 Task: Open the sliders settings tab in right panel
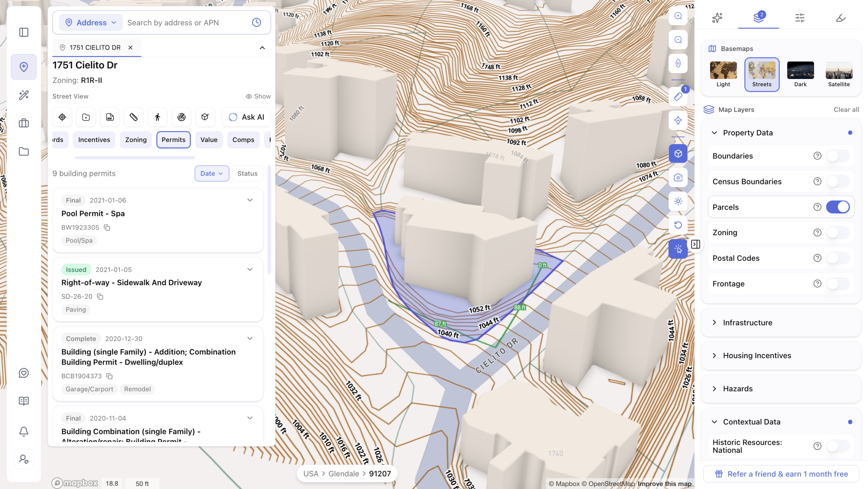click(800, 18)
